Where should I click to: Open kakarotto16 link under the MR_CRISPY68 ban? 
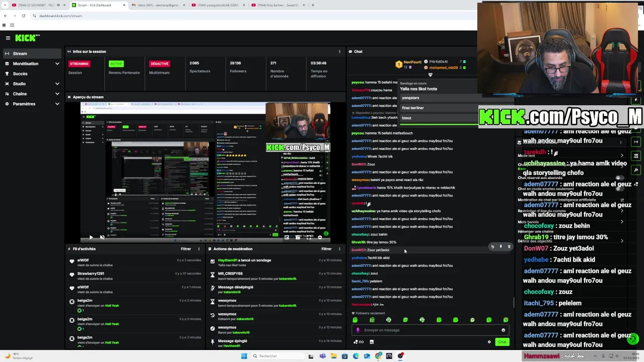(x=288, y=279)
